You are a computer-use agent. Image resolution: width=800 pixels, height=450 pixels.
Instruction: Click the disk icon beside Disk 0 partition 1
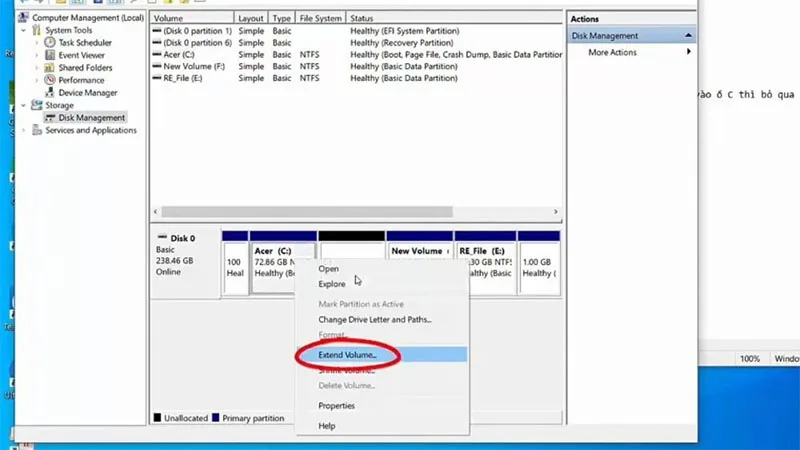click(x=157, y=31)
